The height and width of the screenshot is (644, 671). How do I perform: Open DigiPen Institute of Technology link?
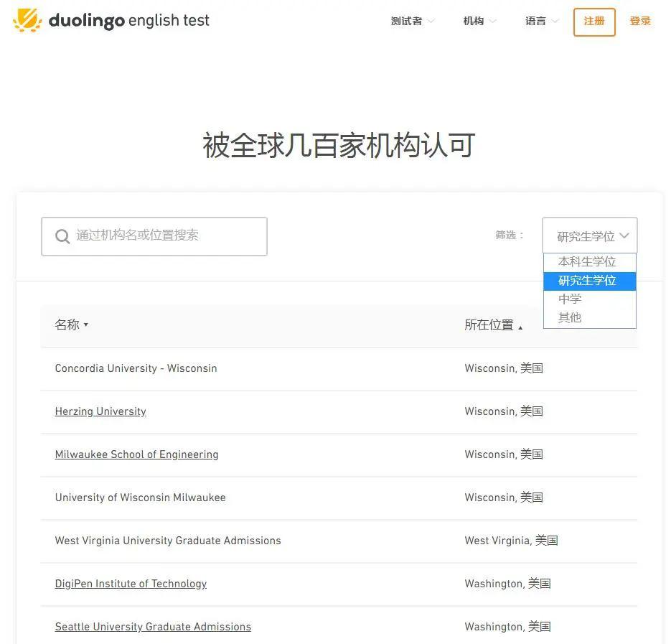131,584
